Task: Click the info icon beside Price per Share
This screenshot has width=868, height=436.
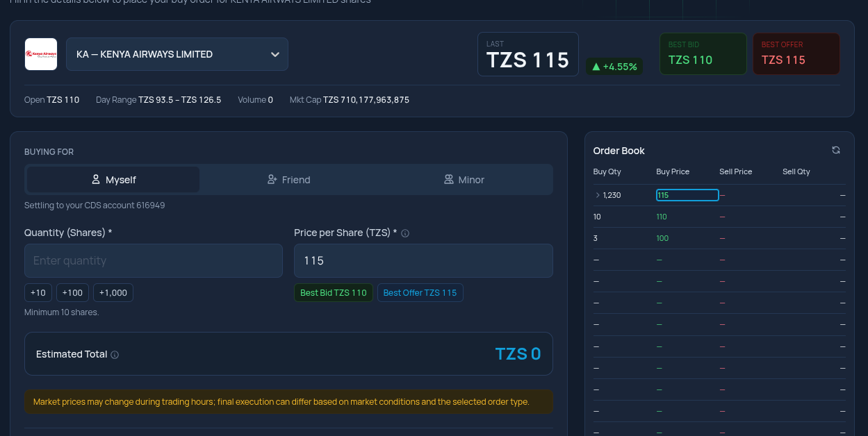Action: [x=405, y=233]
